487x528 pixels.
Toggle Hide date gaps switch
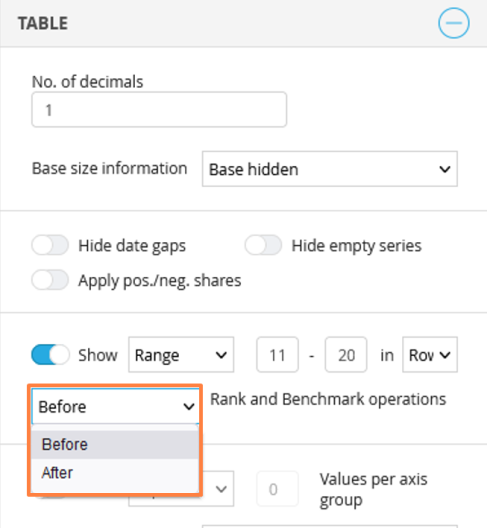point(50,245)
